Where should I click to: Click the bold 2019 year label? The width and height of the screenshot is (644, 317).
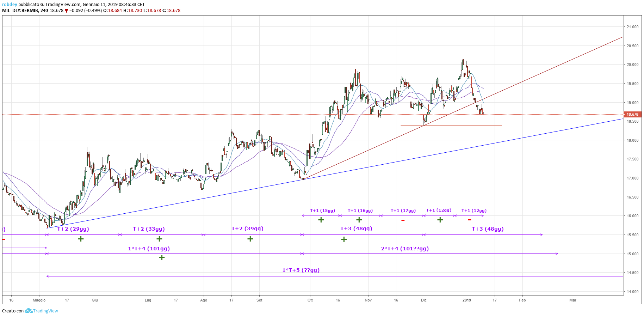coord(467,300)
